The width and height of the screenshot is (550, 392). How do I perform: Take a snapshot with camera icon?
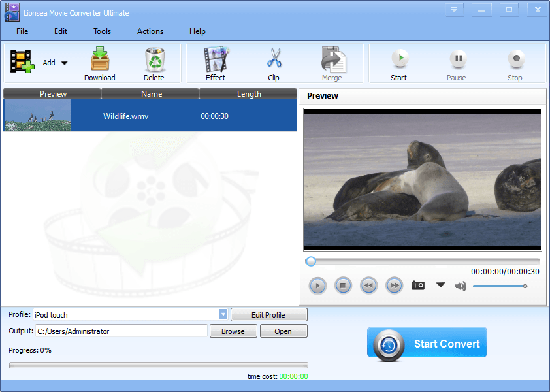point(418,286)
